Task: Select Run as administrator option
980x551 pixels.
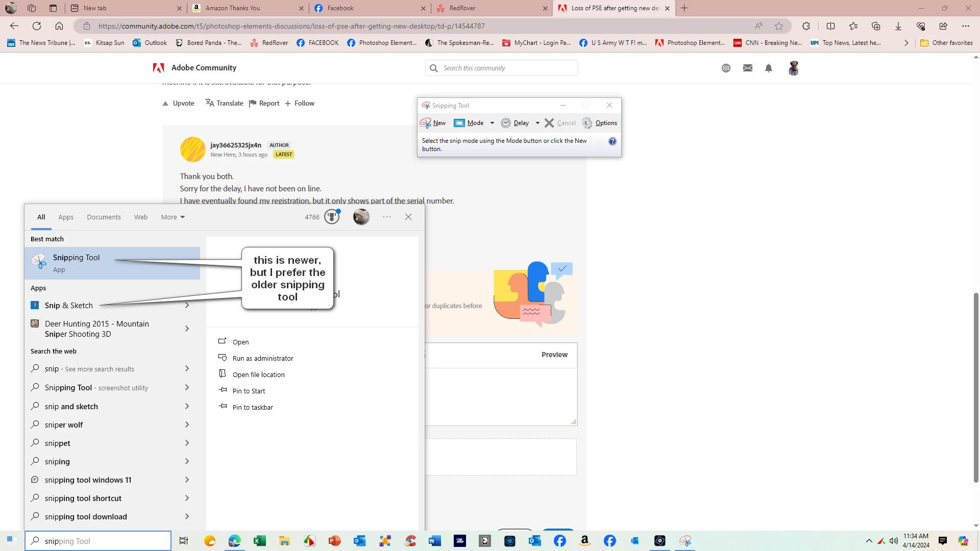Action: click(262, 358)
